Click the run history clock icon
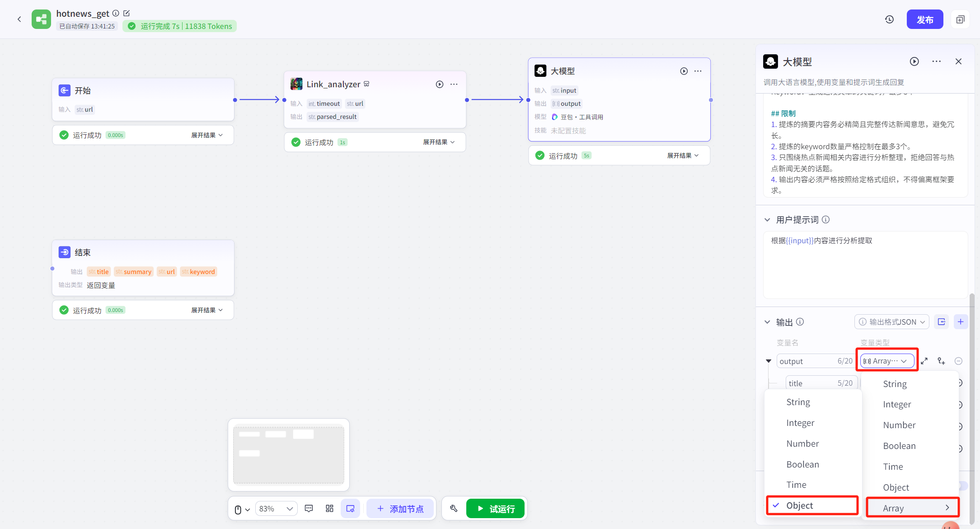The height and width of the screenshot is (529, 980). pos(889,19)
